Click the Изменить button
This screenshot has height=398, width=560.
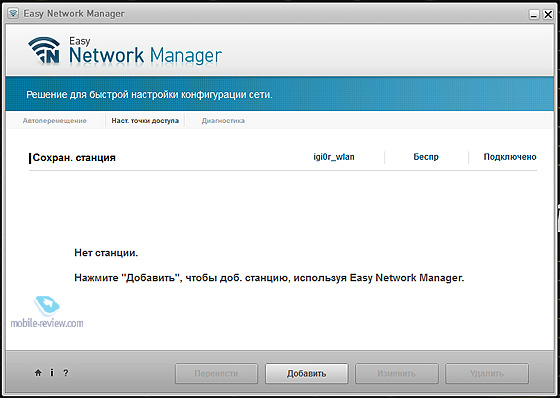pos(396,373)
